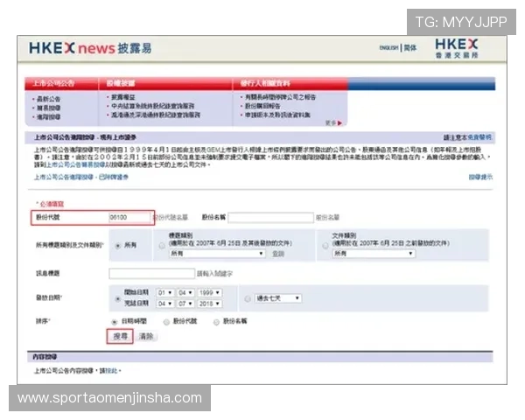
Task: Click the 搜尋 search button
Action: [x=120, y=336]
